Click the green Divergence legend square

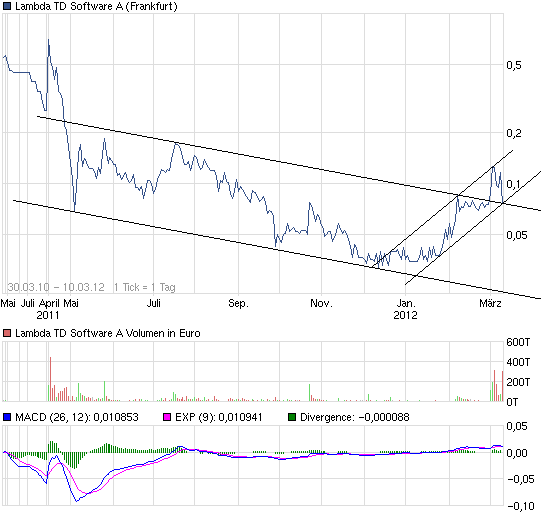pos(292,417)
